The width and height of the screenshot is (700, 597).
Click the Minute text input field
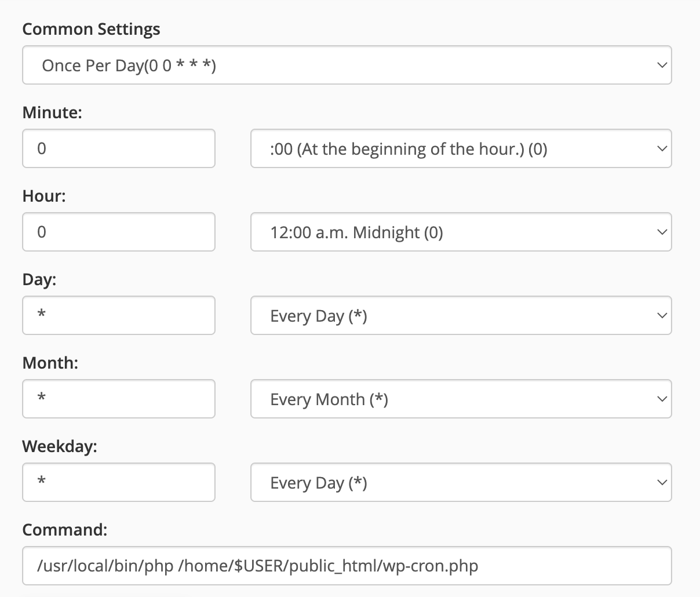tap(119, 149)
